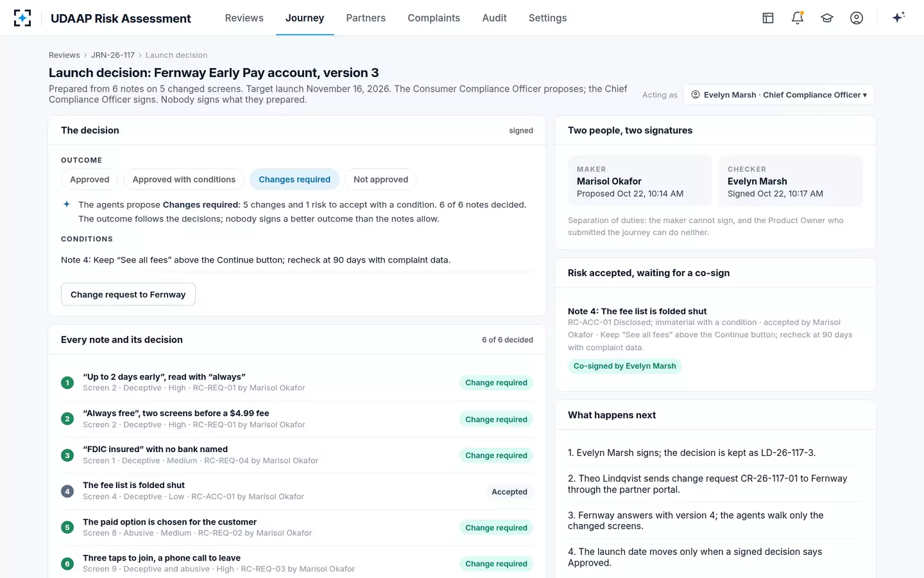Open the training graduation-cap icon

pyautogui.click(x=827, y=18)
